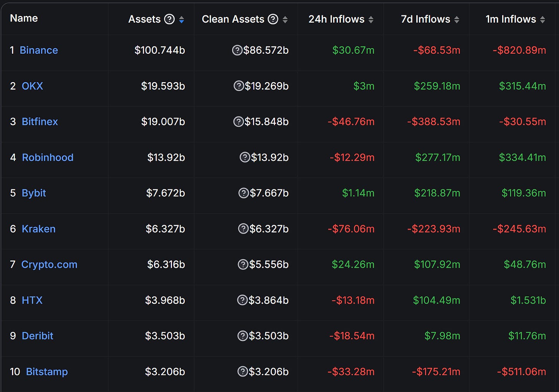Select Bitfinex 7d inflow -$388.53m

coord(434,122)
